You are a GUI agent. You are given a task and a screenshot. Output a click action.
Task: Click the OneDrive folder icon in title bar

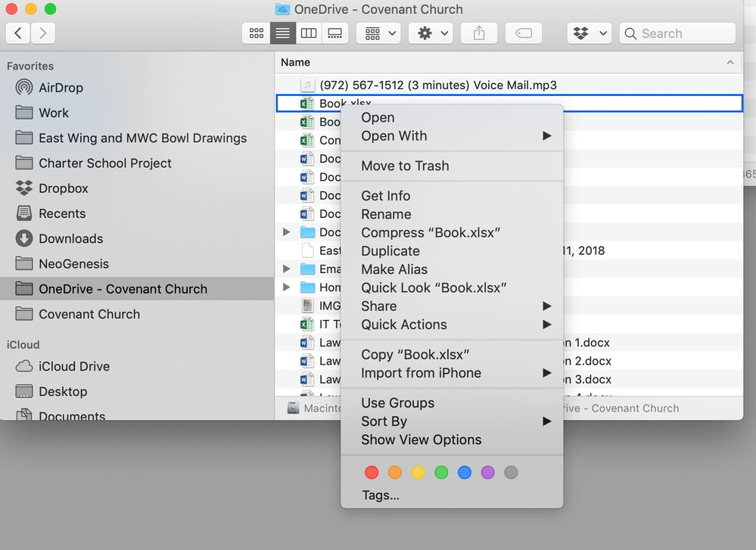[x=282, y=9]
